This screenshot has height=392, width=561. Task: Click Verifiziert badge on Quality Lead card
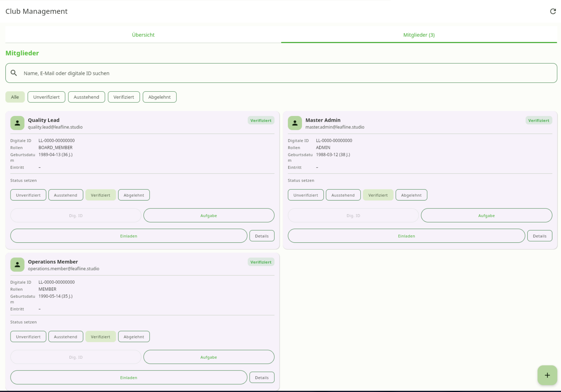261,120
